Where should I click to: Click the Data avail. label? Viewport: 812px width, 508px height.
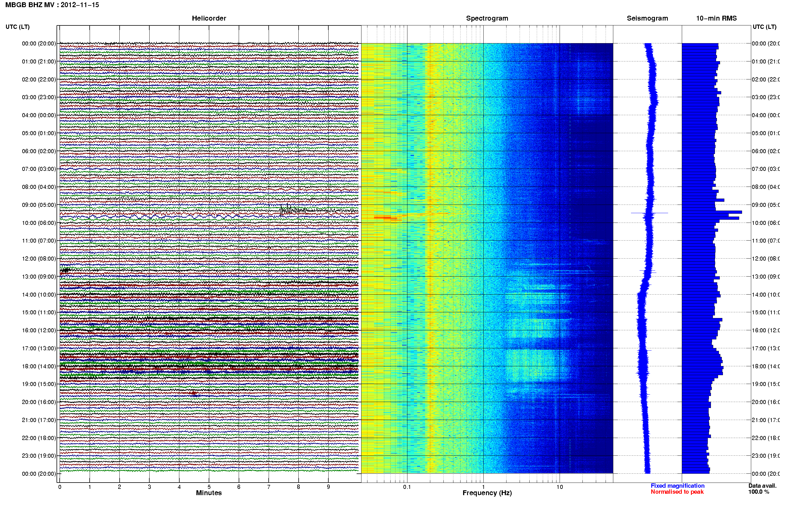tap(762, 486)
